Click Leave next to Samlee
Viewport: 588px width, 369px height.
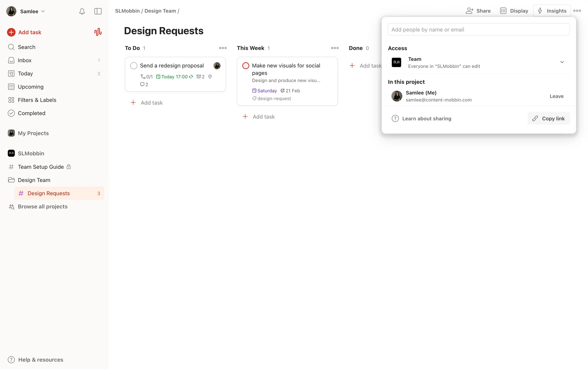click(556, 96)
